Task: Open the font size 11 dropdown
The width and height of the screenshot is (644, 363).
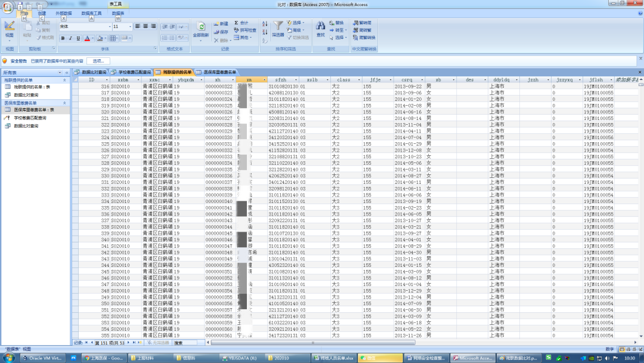Action: pos(131,27)
